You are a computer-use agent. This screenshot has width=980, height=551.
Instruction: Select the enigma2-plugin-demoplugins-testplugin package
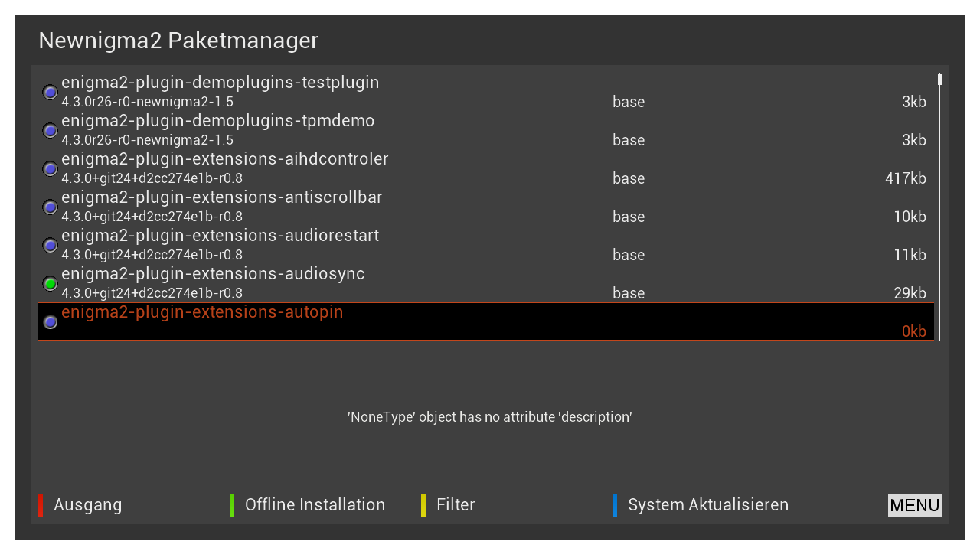pyautogui.click(x=220, y=83)
